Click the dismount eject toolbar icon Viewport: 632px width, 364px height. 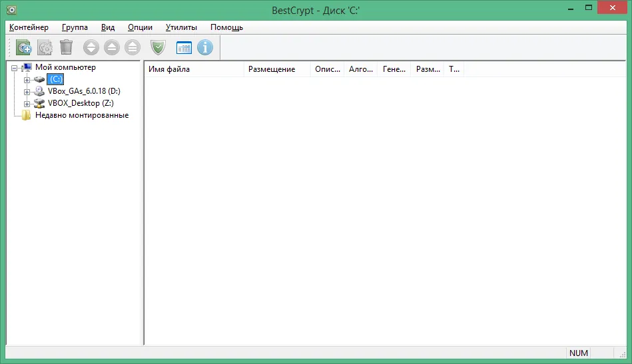coord(112,47)
